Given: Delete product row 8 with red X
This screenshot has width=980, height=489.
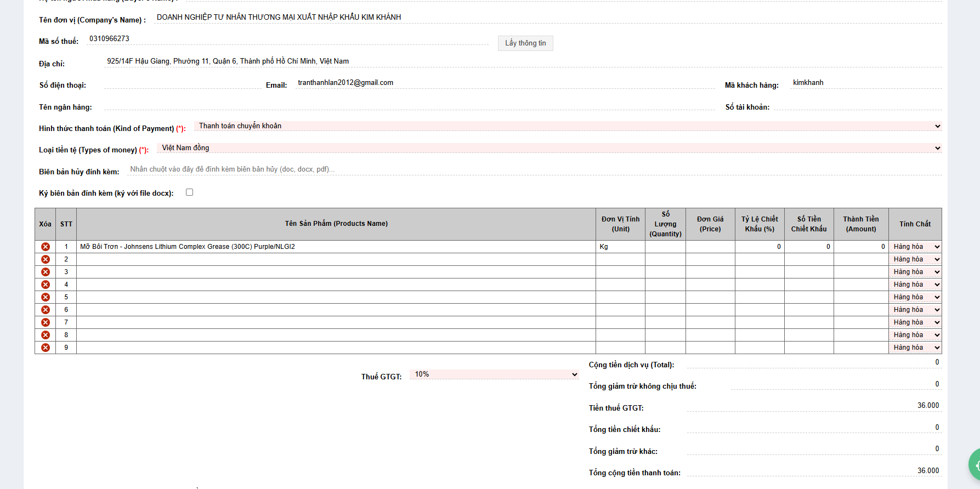Looking at the screenshot, I should tap(46, 335).
